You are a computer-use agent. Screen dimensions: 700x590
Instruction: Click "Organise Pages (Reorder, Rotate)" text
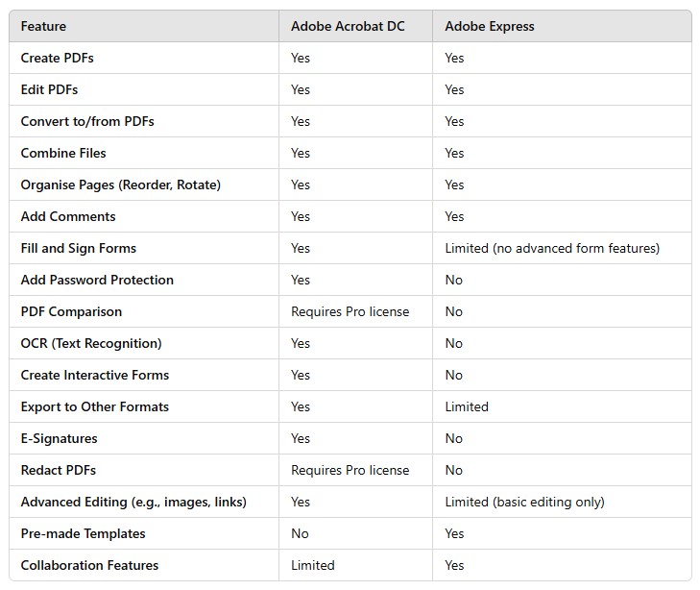(x=121, y=184)
